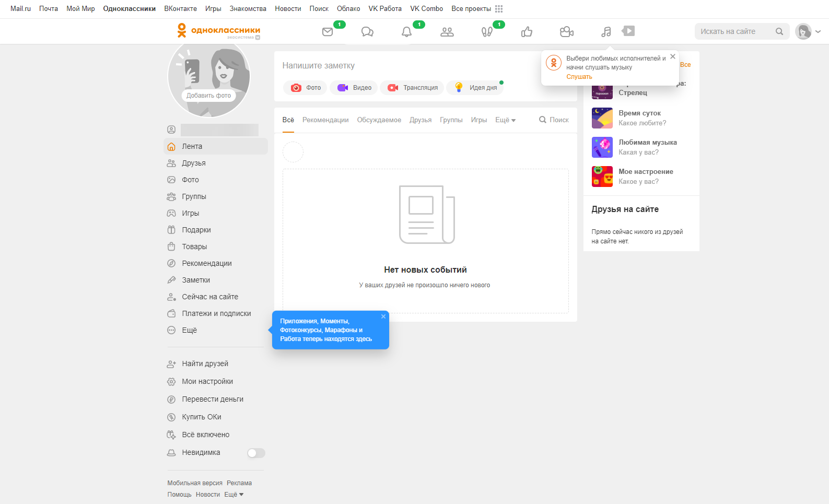829x504 pixels.
Task: Open Лента in the left sidebar
Action: 216,146
